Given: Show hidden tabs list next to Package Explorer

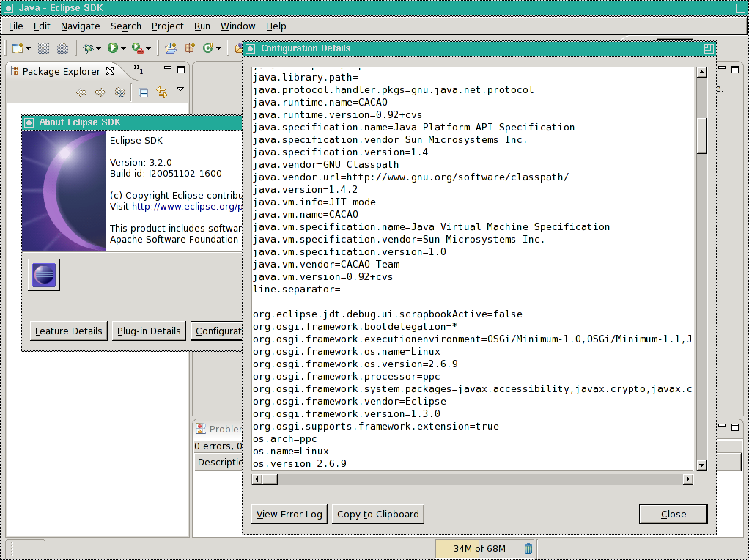Looking at the screenshot, I should 139,70.
